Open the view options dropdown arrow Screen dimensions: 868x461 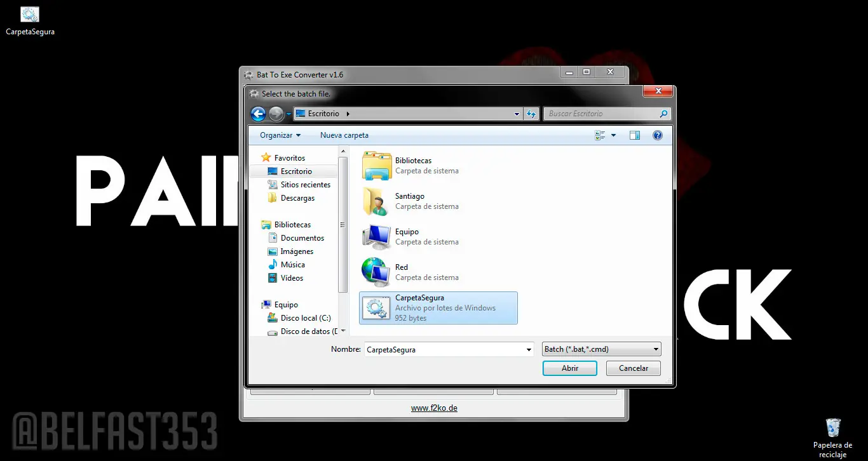point(613,135)
